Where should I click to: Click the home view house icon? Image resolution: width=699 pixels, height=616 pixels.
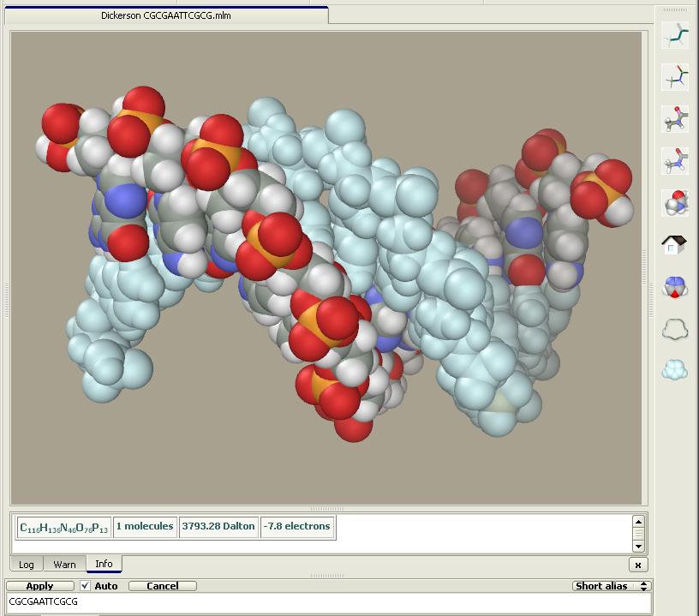[676, 245]
